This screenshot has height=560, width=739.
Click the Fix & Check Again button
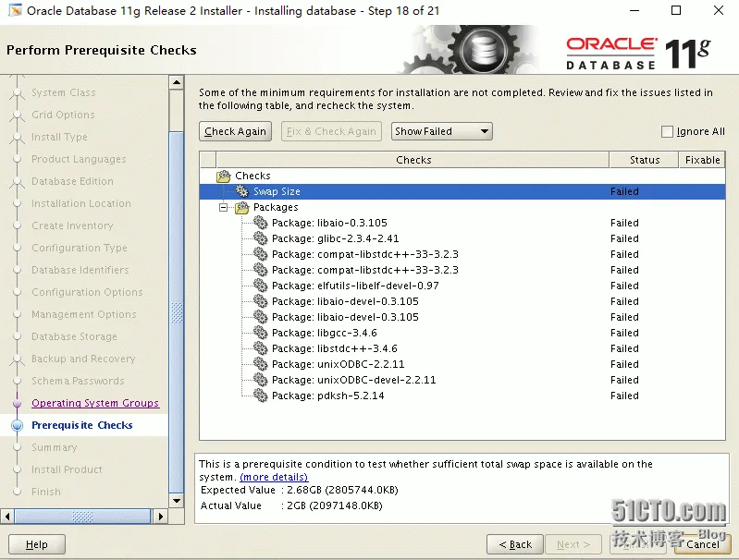[x=331, y=131]
